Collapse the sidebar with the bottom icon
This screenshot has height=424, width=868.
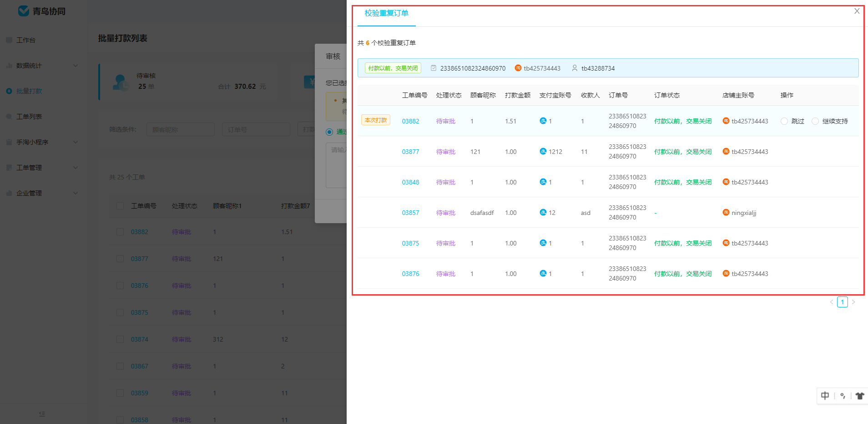(42, 414)
